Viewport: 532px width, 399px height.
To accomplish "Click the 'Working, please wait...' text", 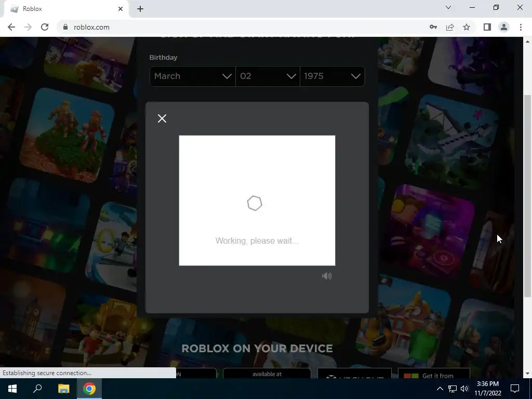I will [x=257, y=241].
